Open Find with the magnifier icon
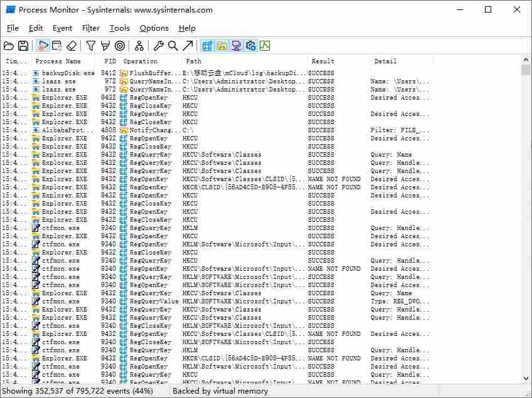Viewport: 532px width, 398px height. pyautogui.click(x=173, y=46)
